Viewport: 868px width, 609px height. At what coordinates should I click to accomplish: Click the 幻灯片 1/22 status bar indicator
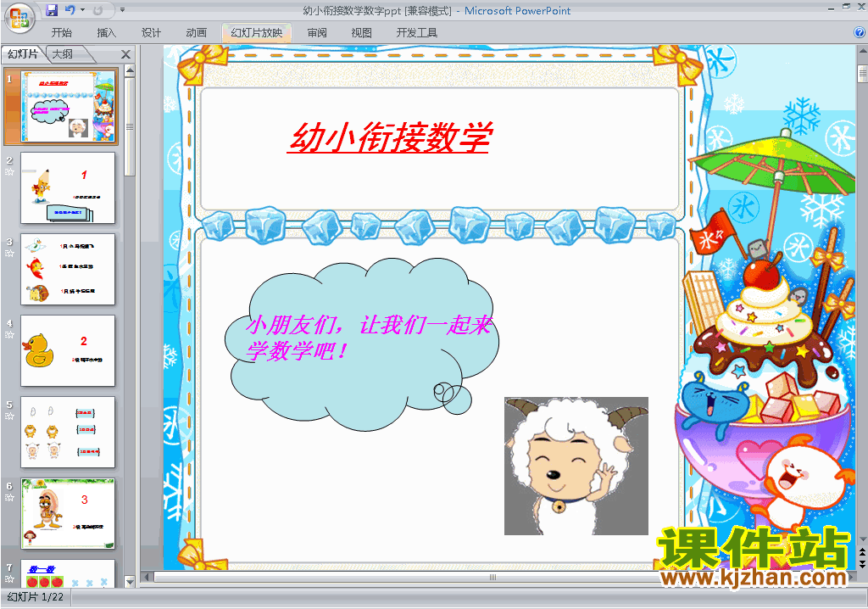click(x=36, y=597)
